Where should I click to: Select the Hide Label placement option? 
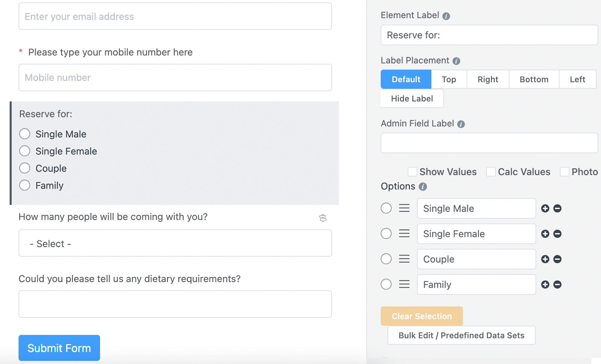[412, 98]
